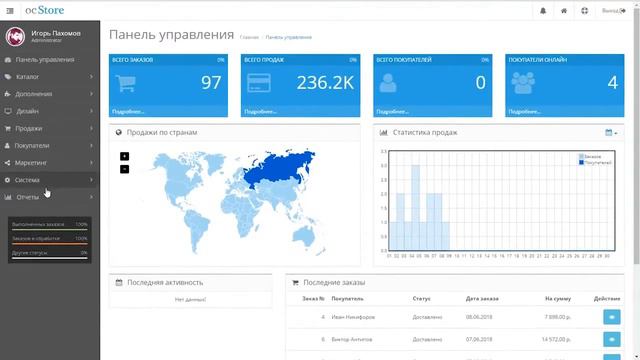Click the 236.2K total sales value
The height and width of the screenshot is (360, 640).
(x=325, y=83)
